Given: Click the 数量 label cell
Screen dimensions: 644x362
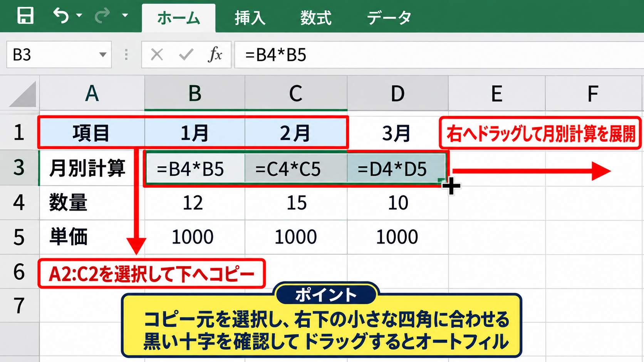Looking at the screenshot, I should coord(92,203).
